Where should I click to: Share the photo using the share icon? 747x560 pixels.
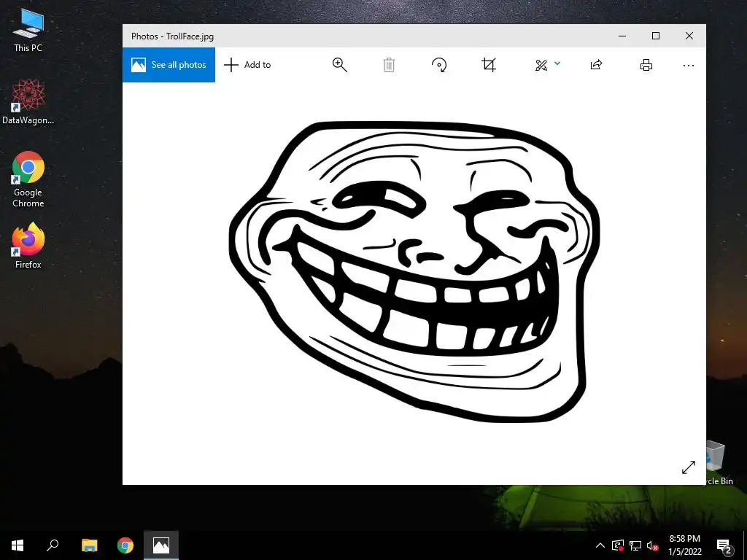596,65
